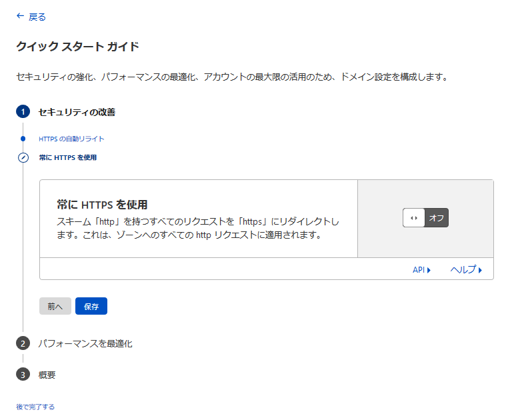Click the step 2 number circle
The width and height of the screenshot is (516, 420).
pos(23,343)
